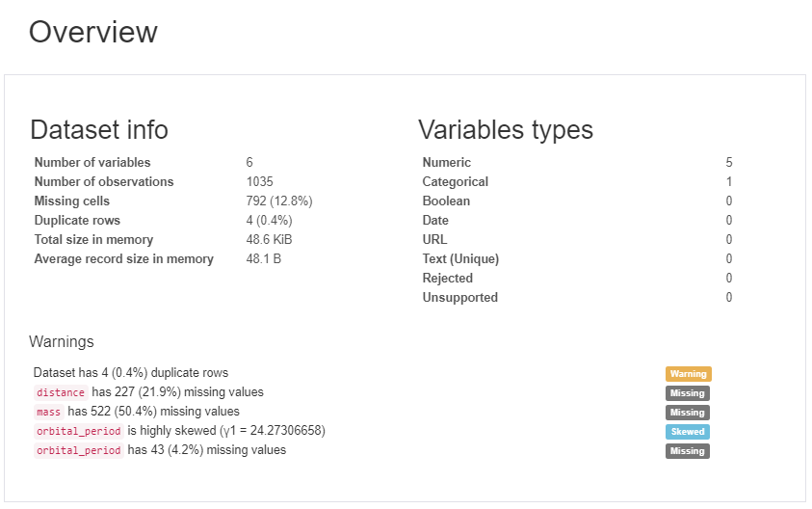Click the Categorical variable type label
This screenshot has width=812, height=509.
click(x=455, y=182)
